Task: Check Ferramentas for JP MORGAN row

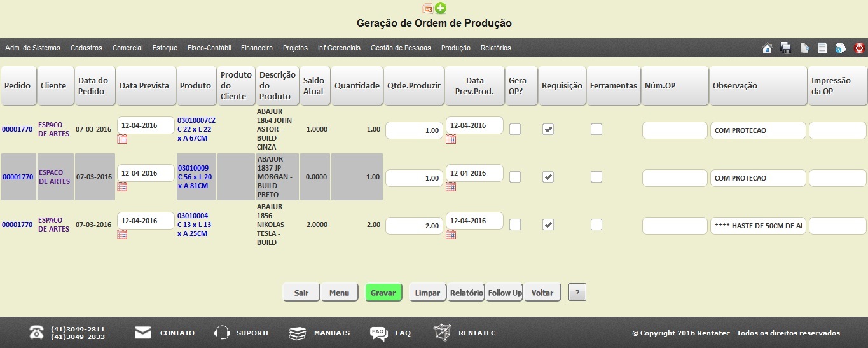Action: tap(596, 177)
